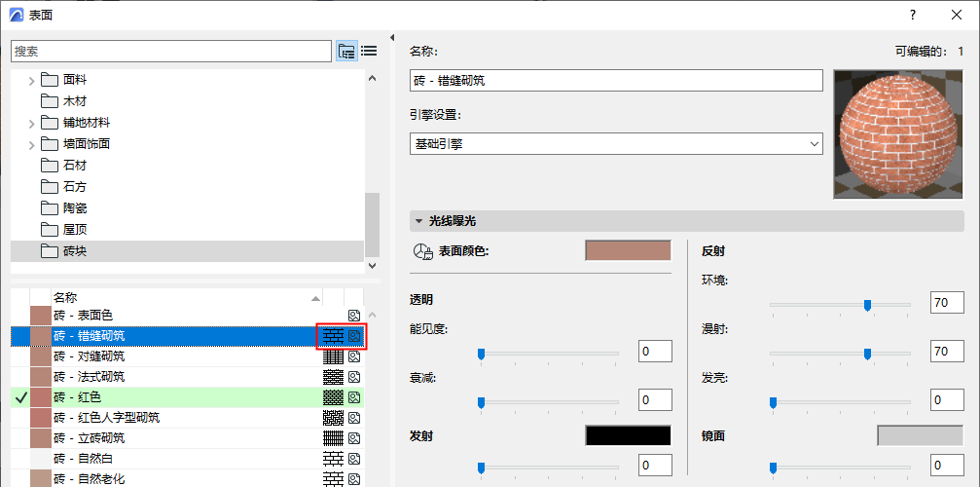Click hatch pattern icon of 砖 - 错缝砌筑

click(x=333, y=336)
